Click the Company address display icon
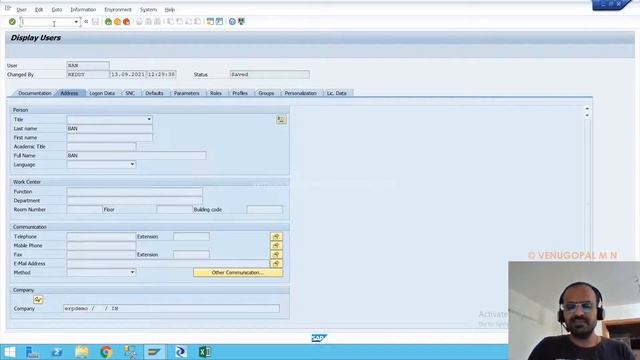Image resolution: width=640 pixels, height=360 pixels. click(x=38, y=300)
